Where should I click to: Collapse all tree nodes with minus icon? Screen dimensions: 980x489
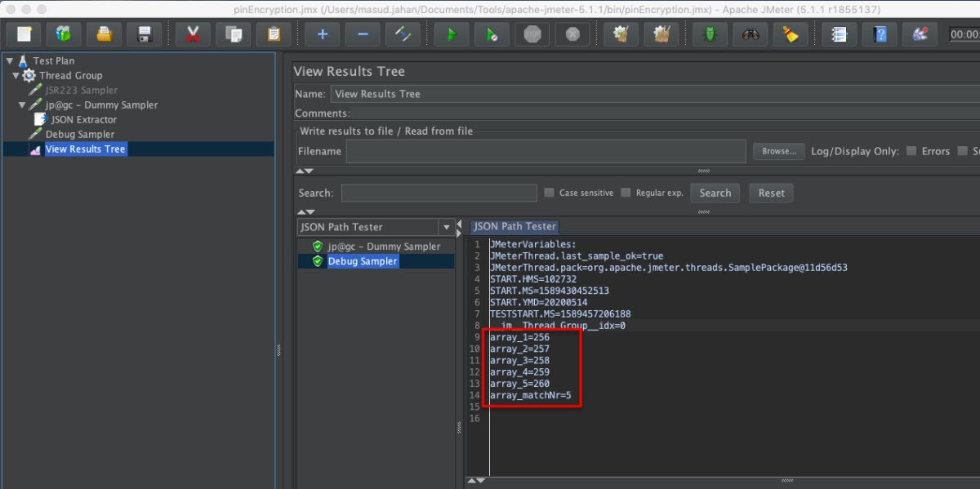[363, 34]
